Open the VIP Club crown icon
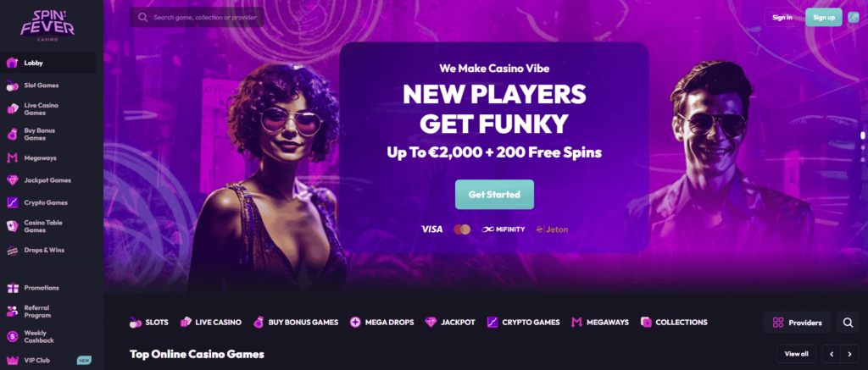This screenshot has height=370, width=868. point(12,360)
